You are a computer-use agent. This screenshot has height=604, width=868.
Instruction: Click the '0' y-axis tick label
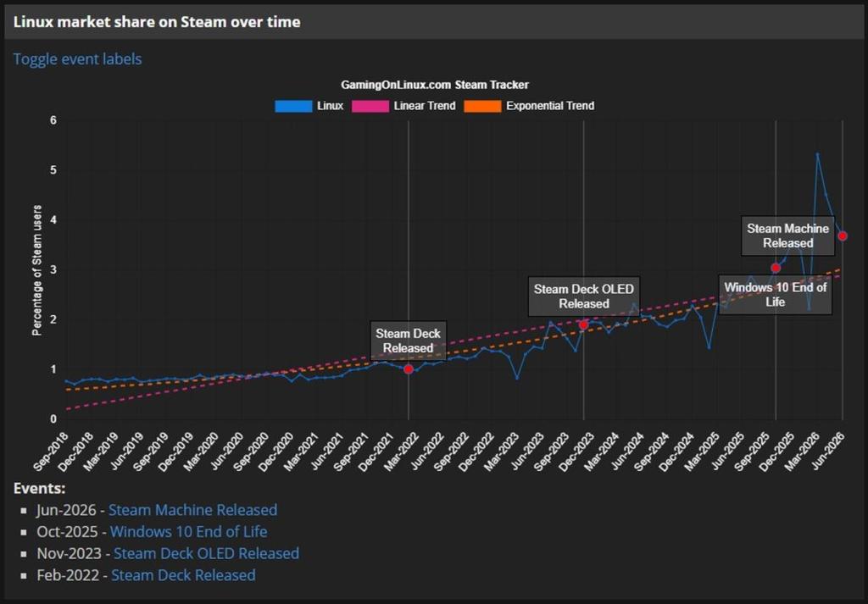click(53, 418)
